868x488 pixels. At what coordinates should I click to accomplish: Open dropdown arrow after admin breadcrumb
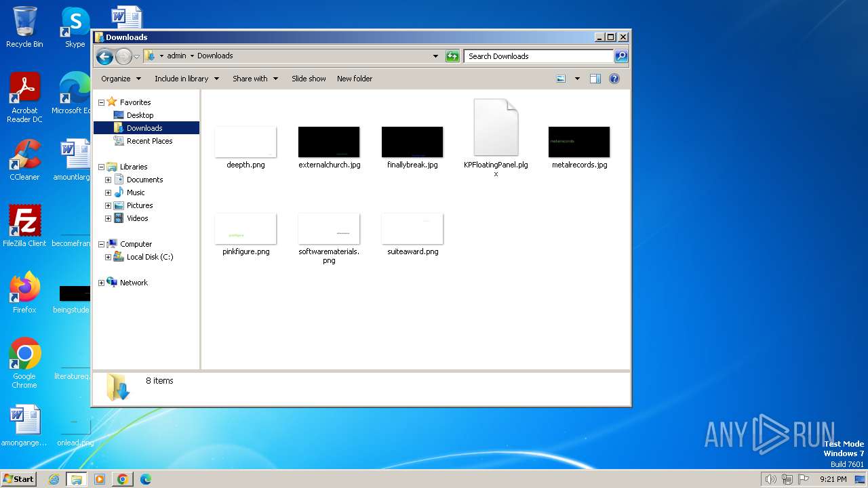(x=192, y=56)
